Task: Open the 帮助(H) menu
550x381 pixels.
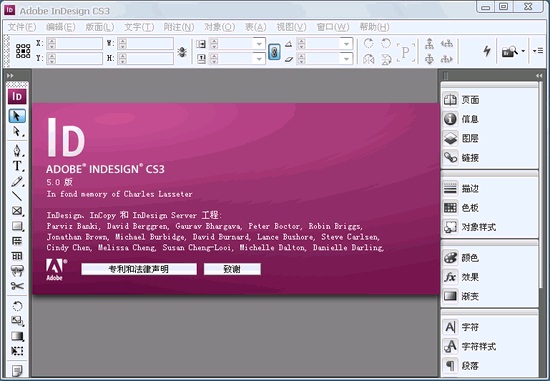Action: coord(374,27)
